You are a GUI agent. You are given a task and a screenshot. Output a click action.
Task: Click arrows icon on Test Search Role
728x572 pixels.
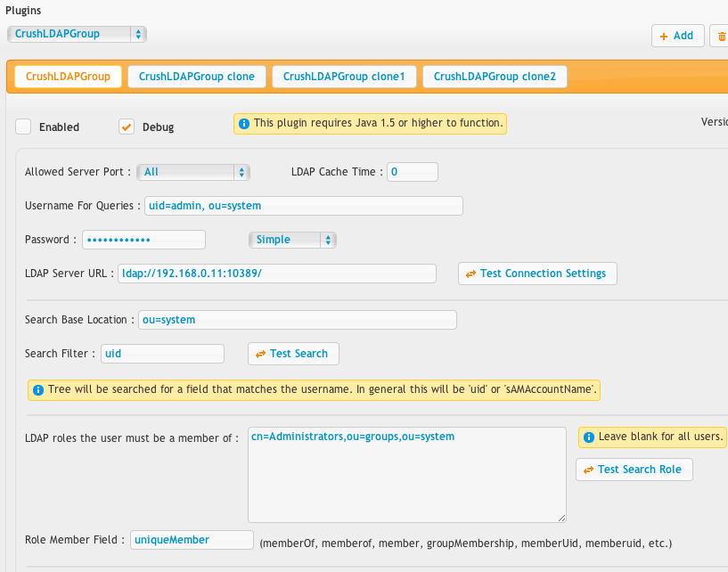click(x=589, y=470)
